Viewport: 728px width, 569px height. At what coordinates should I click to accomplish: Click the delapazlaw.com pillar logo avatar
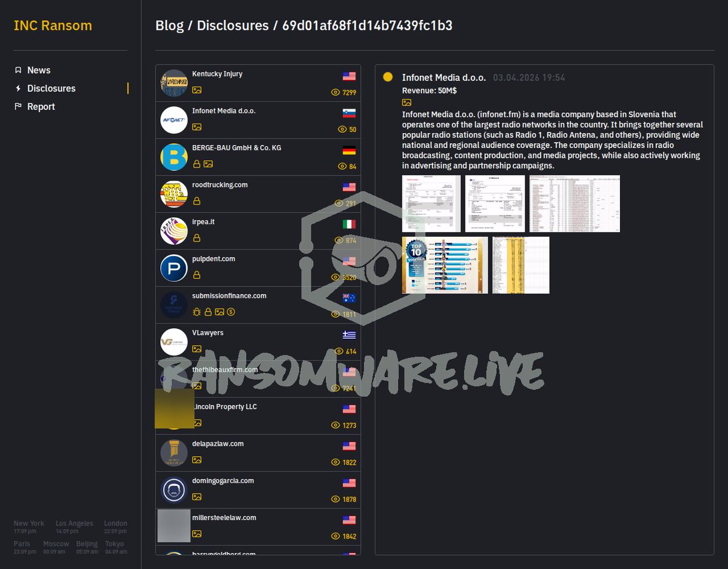(x=174, y=453)
